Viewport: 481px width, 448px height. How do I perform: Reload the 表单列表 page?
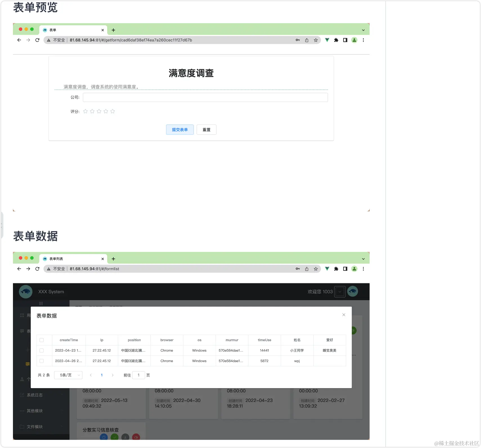37,269
